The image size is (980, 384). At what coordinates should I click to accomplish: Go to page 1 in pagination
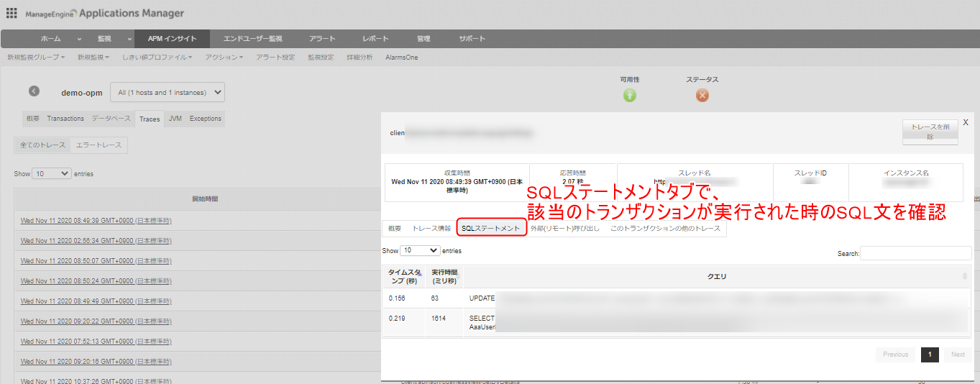(x=930, y=355)
